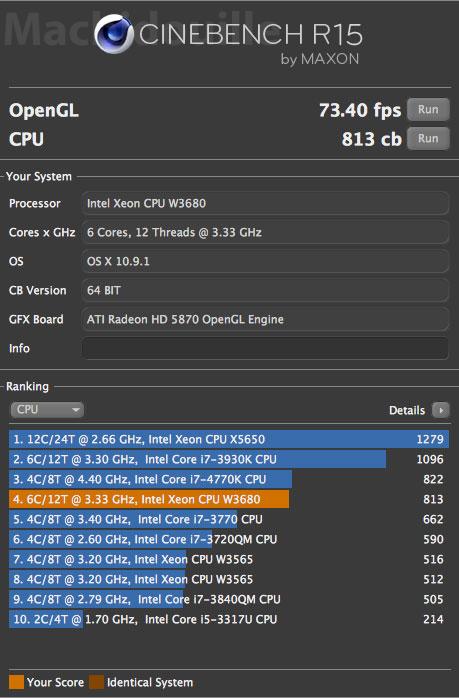Click the Info text field
Image resolution: width=459 pixels, height=698 pixels.
tap(265, 348)
